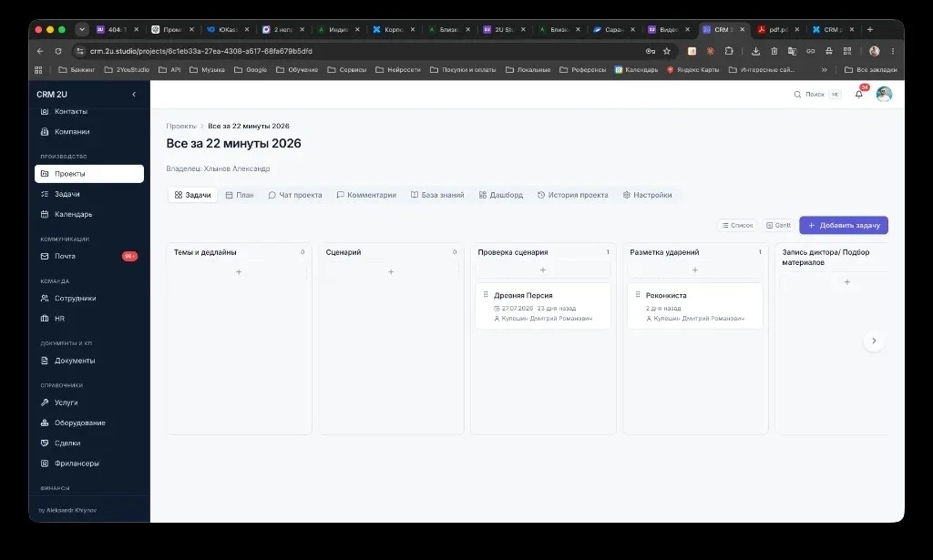Open Задачи in the sidebar
Viewport: 933px width, 560px height.
pos(89,194)
